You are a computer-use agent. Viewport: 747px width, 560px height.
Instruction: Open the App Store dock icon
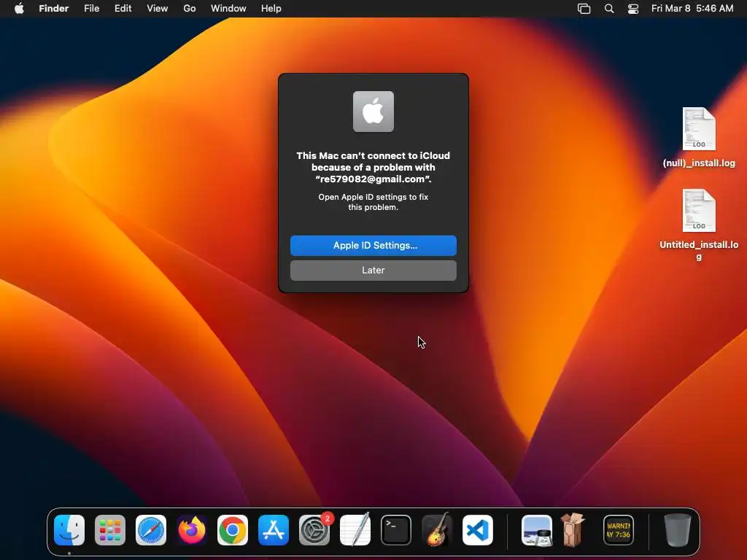pos(274,530)
